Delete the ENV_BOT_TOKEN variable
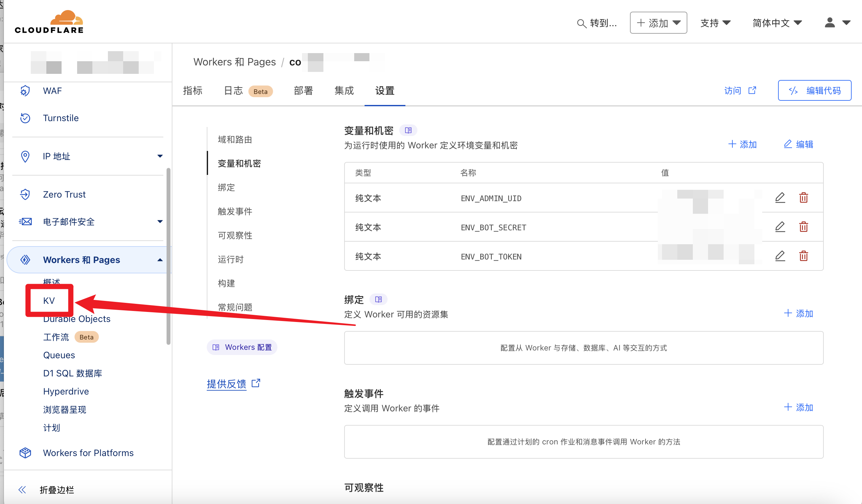 [804, 256]
